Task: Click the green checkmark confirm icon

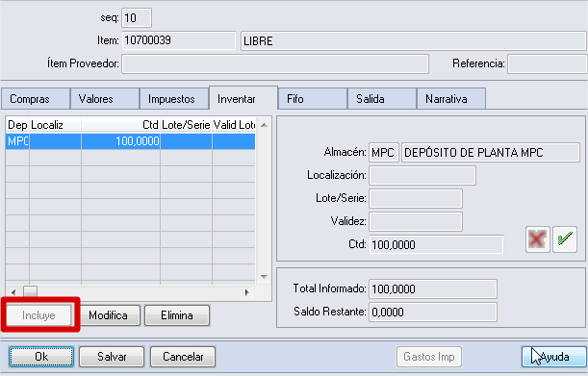Action: (x=565, y=239)
